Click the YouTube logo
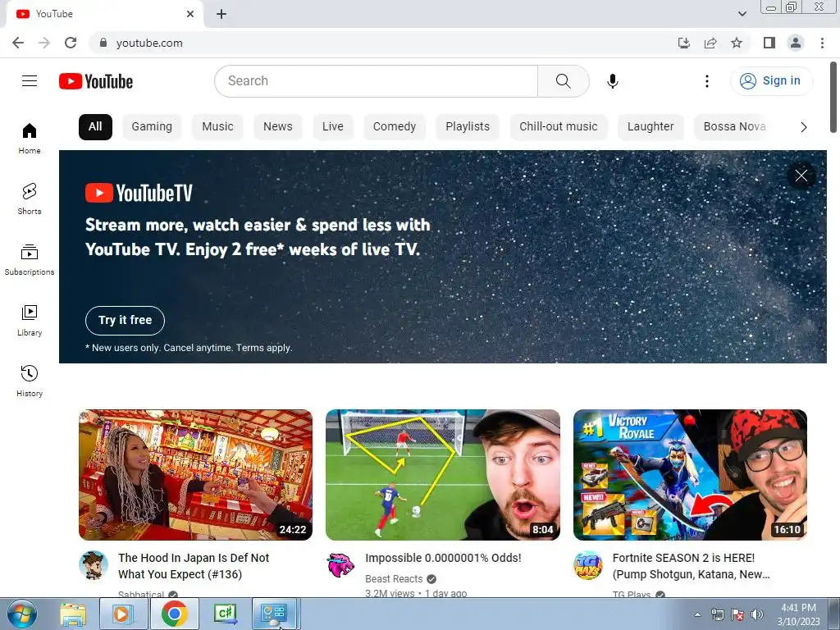 pyautogui.click(x=96, y=81)
